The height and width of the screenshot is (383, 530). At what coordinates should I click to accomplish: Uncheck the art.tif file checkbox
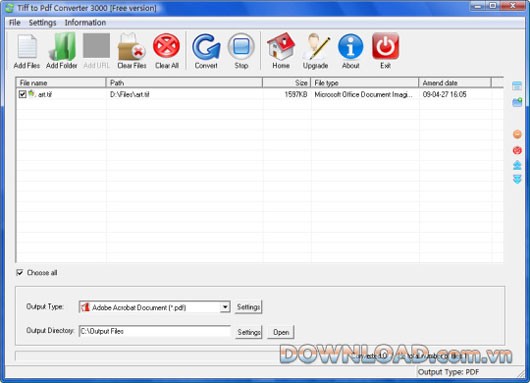point(22,94)
